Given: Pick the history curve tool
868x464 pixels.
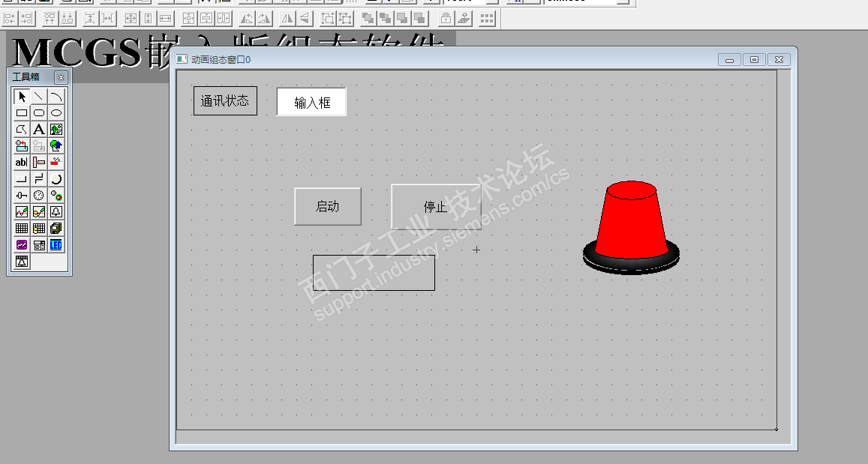Looking at the screenshot, I should [x=39, y=212].
